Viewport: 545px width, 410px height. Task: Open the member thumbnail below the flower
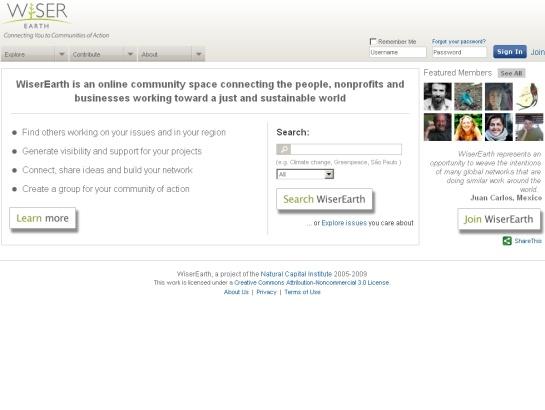coord(529,127)
